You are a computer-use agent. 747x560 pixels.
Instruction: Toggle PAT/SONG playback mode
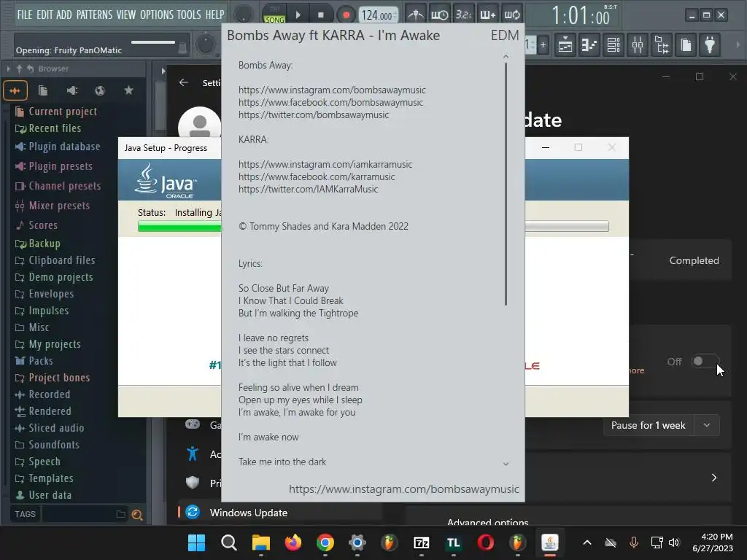coord(275,15)
